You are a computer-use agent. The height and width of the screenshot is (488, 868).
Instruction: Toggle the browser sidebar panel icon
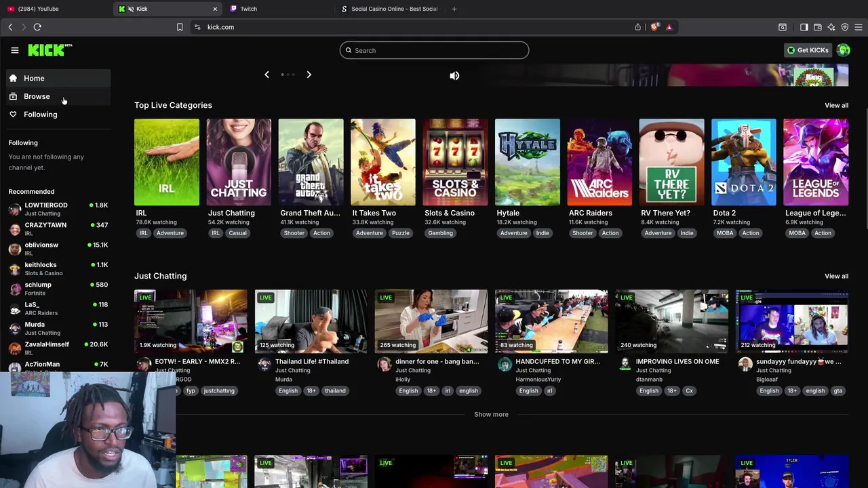804,27
